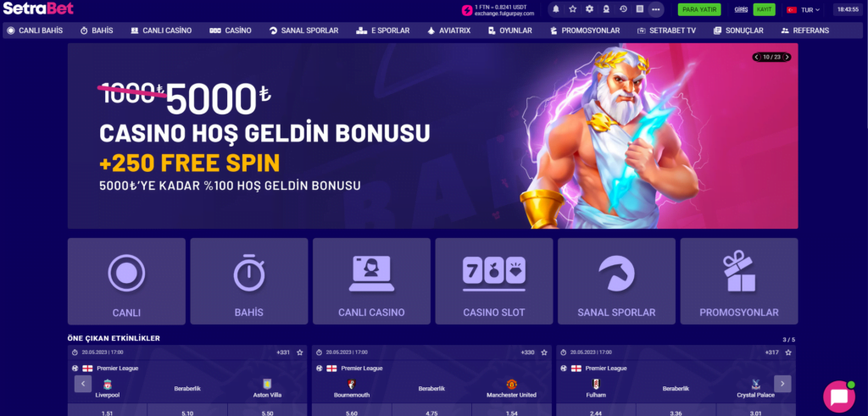Favorite the Fulham vs Crystal Palace match
The image size is (868, 416).
(788, 352)
